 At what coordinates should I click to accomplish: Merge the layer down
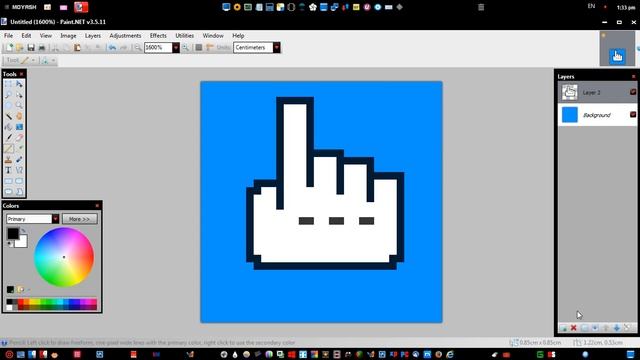click(595, 328)
